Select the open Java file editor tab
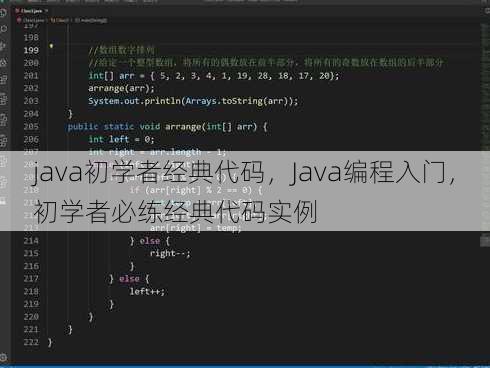Viewport: 490px width, 368px height. [x=30, y=11]
